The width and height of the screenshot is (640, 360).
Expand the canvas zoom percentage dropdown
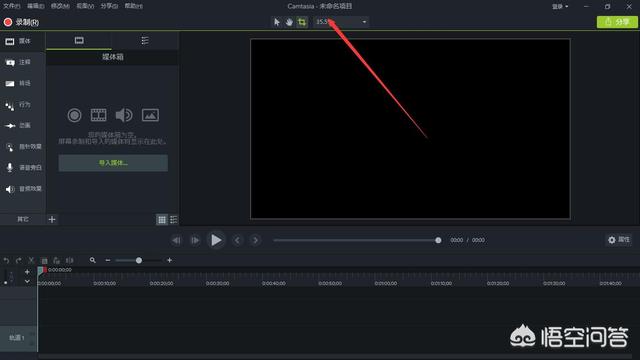tap(364, 22)
